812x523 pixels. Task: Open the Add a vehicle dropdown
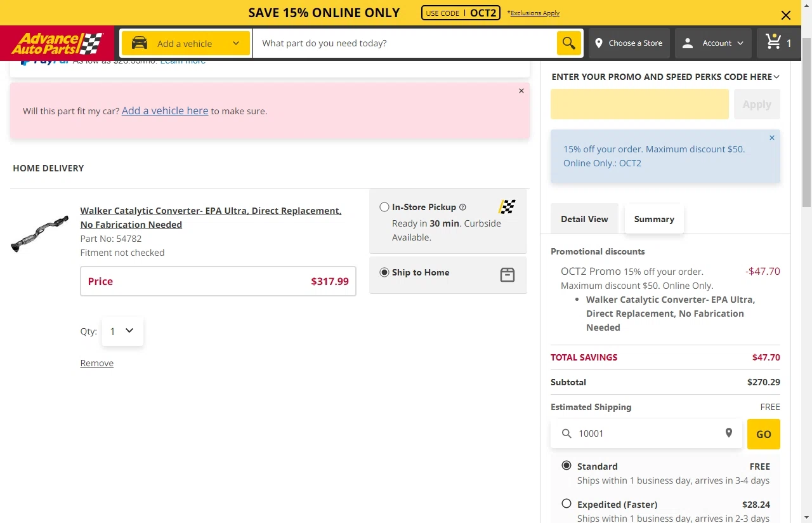point(185,43)
